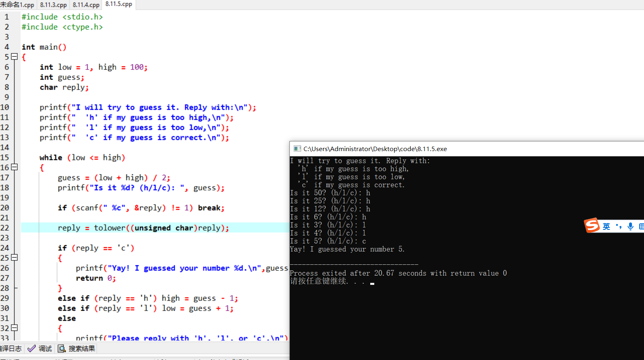Click the Sogou microphone voice input icon
644x360 pixels.
click(630, 227)
